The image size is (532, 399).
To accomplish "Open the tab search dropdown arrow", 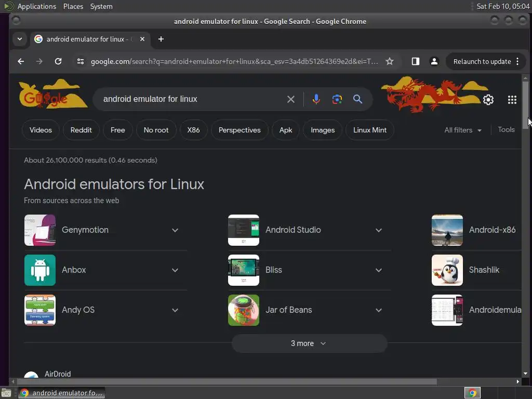I will [20, 39].
